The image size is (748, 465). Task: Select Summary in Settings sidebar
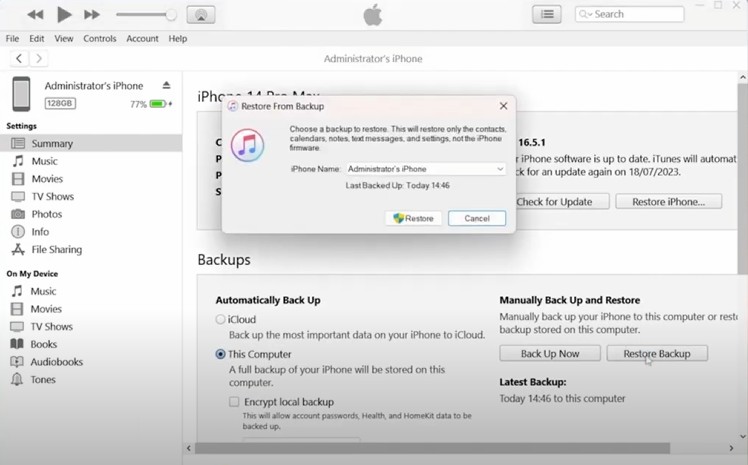click(91, 144)
